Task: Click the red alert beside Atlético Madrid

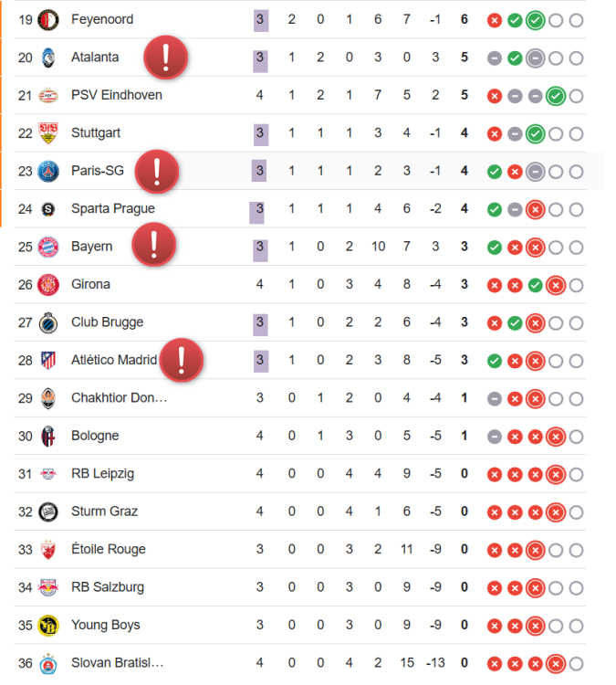Action: point(182,360)
